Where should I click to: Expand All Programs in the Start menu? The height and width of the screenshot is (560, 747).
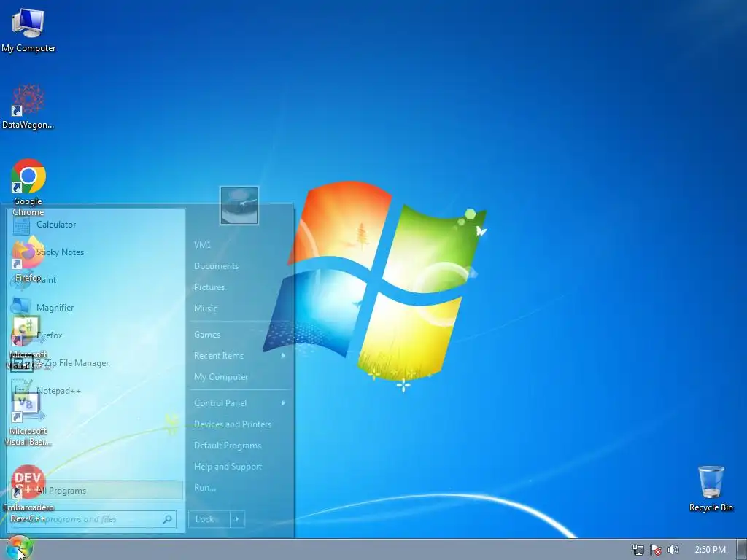coord(96,491)
